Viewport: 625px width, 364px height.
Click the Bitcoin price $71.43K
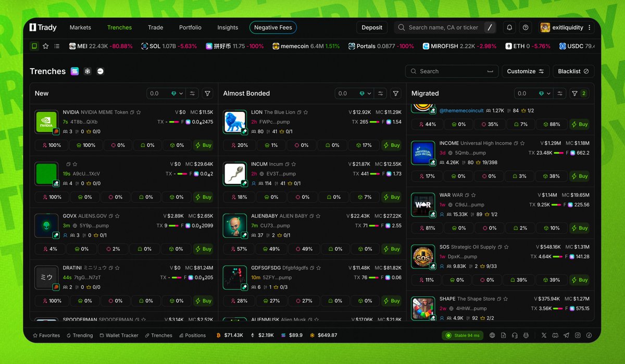coord(229,335)
